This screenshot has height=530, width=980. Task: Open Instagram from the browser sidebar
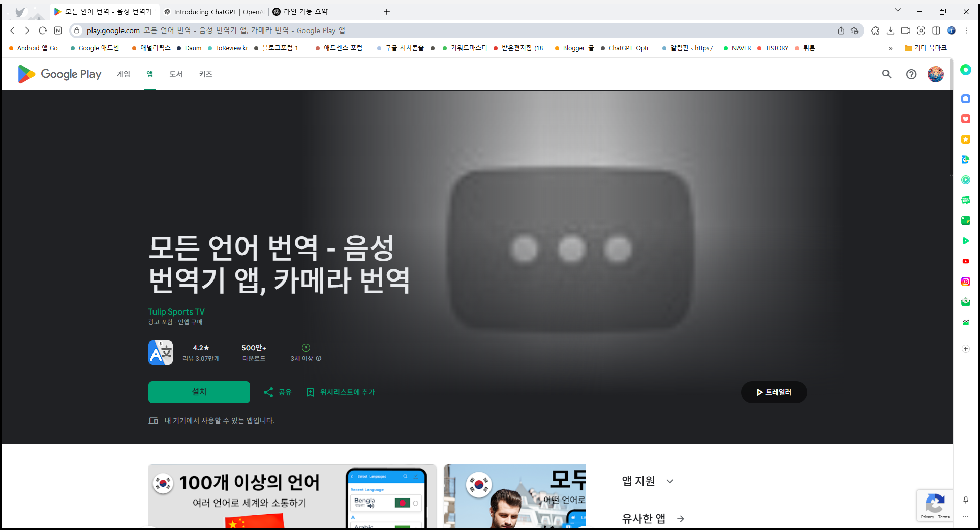click(965, 281)
